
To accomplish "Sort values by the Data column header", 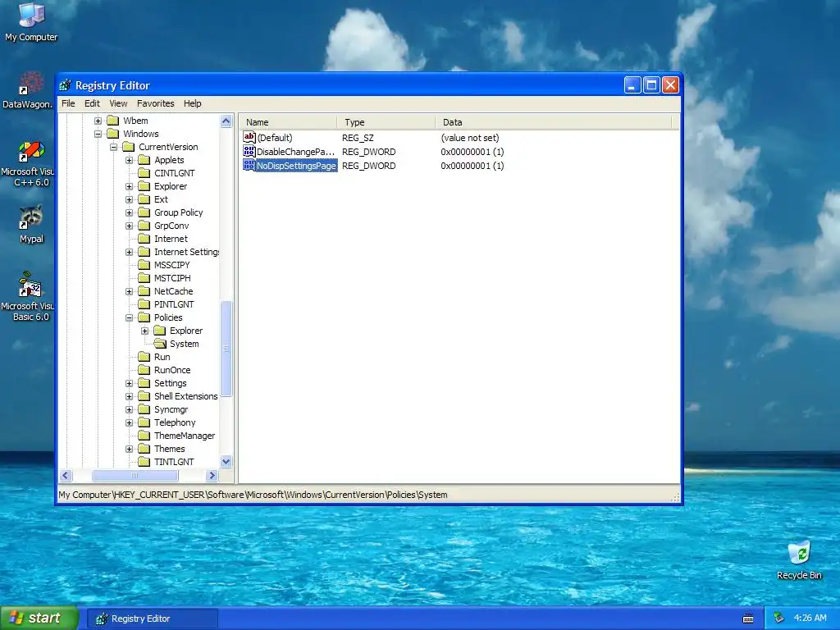I will pyautogui.click(x=554, y=122).
